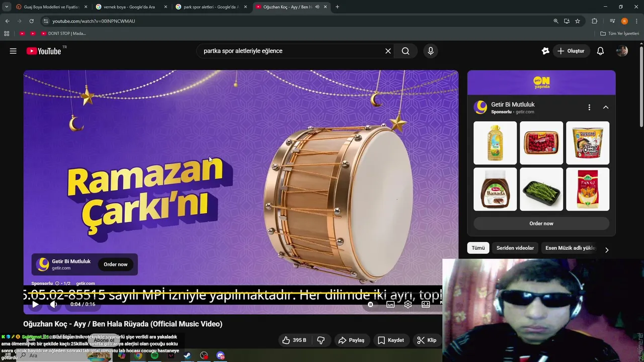
Task: Go to the YouTube home logo
Action: tap(44, 51)
